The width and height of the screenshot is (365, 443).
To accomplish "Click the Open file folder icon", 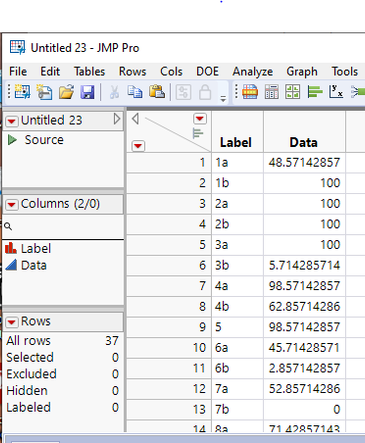I will pyautogui.click(x=66, y=92).
